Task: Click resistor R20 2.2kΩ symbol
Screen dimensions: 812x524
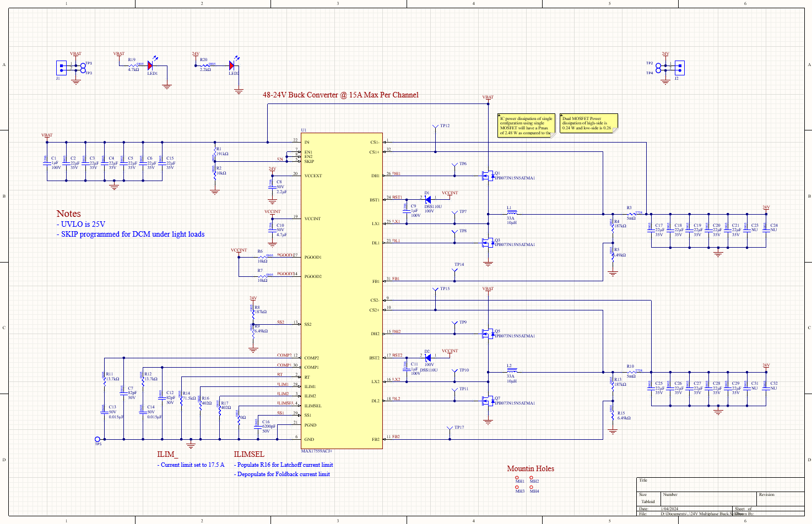Action: [x=205, y=65]
